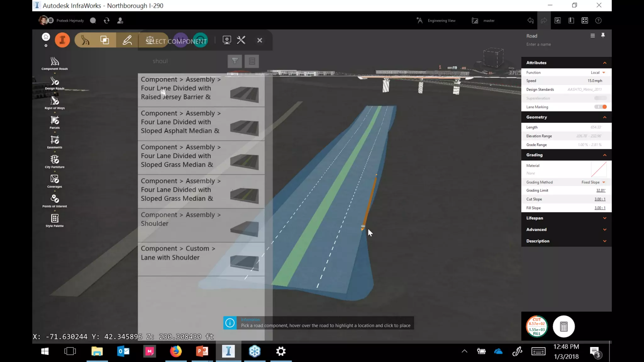Image resolution: width=644 pixels, height=362 pixels.
Task: Open the Style Palette
Action: (55, 221)
